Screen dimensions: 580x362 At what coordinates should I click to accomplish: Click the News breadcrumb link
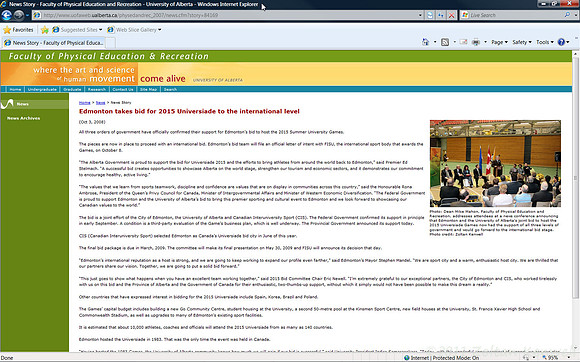[x=100, y=103]
